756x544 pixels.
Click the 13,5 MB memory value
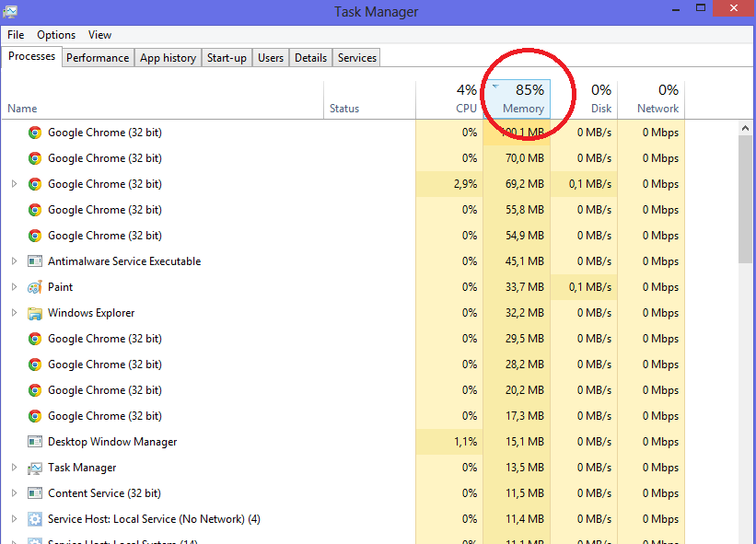(x=525, y=468)
